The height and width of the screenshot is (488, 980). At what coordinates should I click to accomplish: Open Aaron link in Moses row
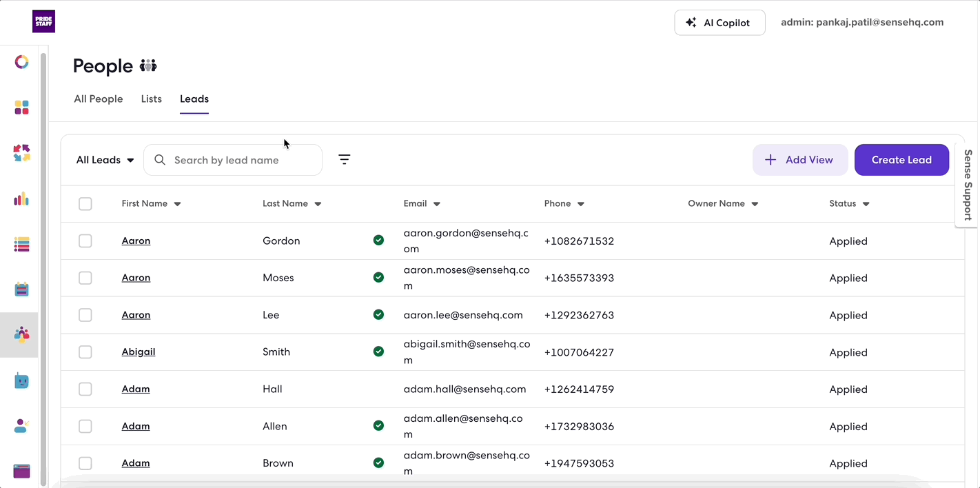click(x=136, y=278)
